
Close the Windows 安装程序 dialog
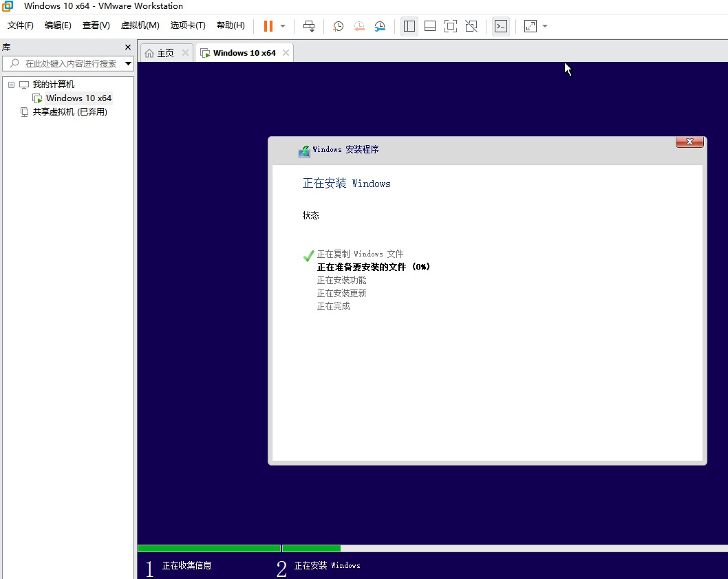coord(689,142)
